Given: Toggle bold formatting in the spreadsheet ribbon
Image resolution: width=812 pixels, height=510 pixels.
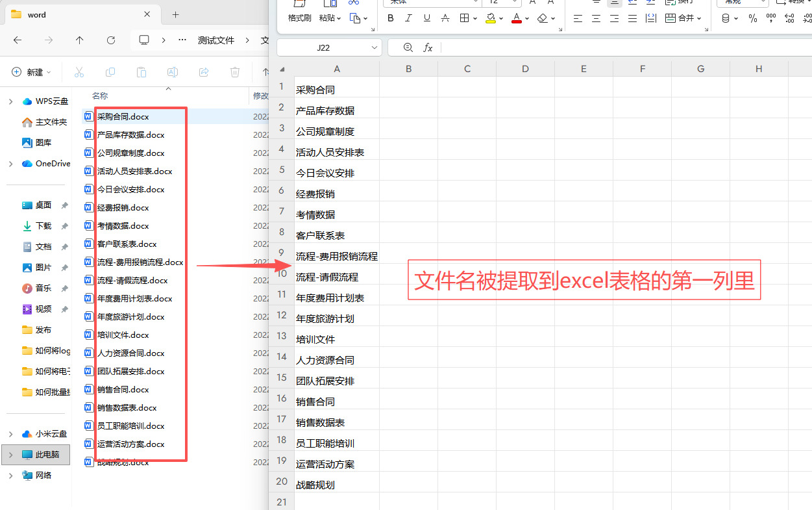Looking at the screenshot, I should coord(390,18).
